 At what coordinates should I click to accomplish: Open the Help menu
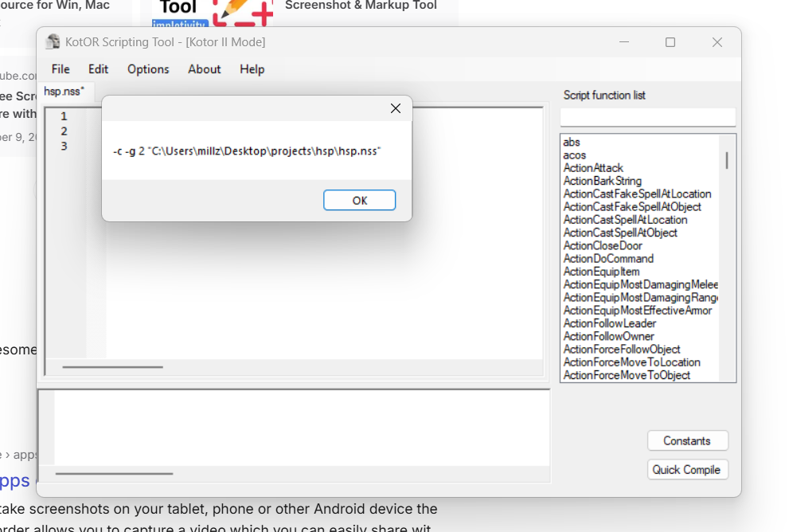point(252,69)
